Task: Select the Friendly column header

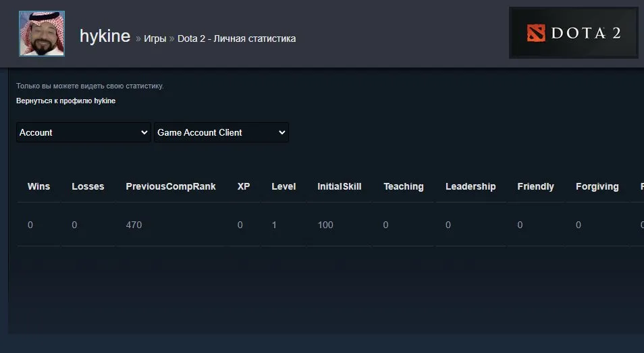Action: (x=535, y=186)
